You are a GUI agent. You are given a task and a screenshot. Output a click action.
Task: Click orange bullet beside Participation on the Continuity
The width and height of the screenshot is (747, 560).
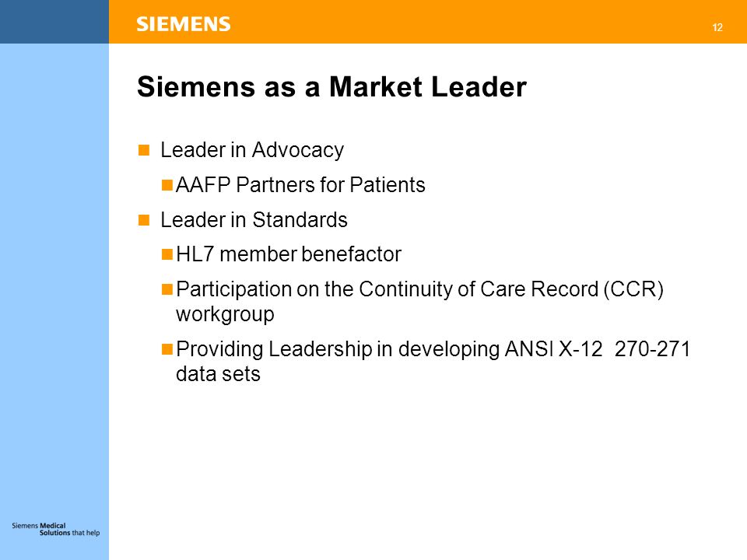point(167,289)
